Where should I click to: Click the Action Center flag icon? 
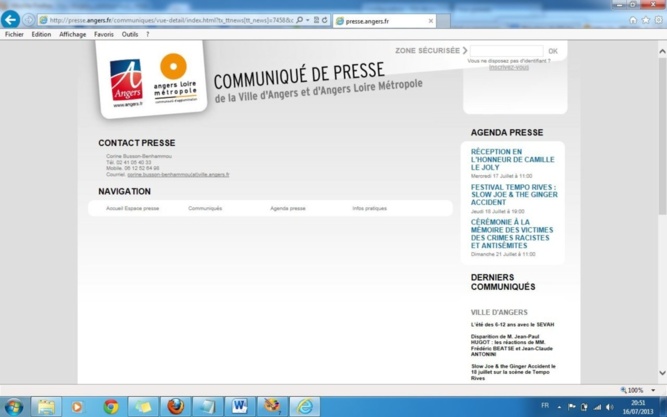(x=572, y=407)
